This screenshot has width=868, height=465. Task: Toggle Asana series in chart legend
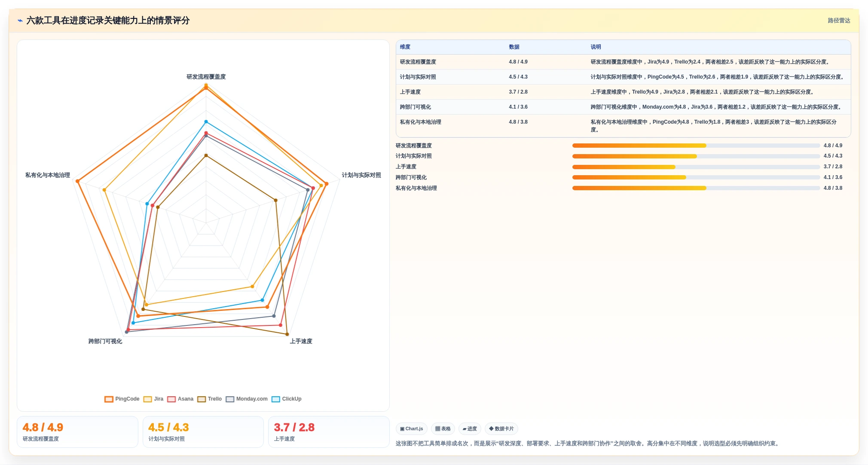(x=180, y=399)
